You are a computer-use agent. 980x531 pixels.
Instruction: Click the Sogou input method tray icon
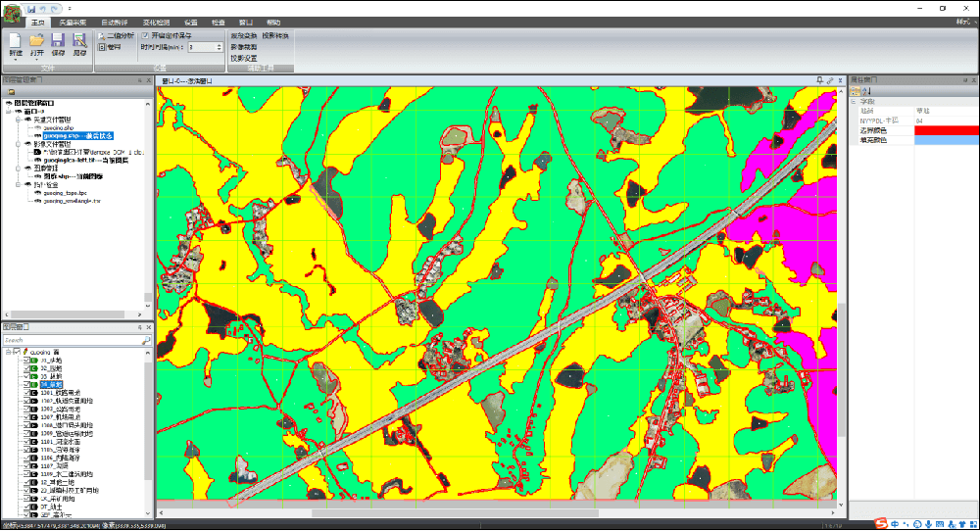coord(881,522)
